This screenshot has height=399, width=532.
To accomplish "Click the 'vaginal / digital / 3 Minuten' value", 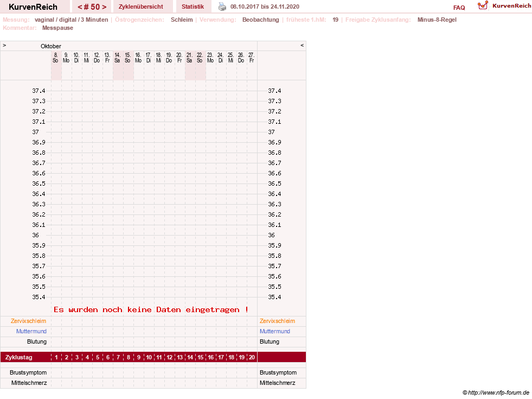I will pos(71,20).
